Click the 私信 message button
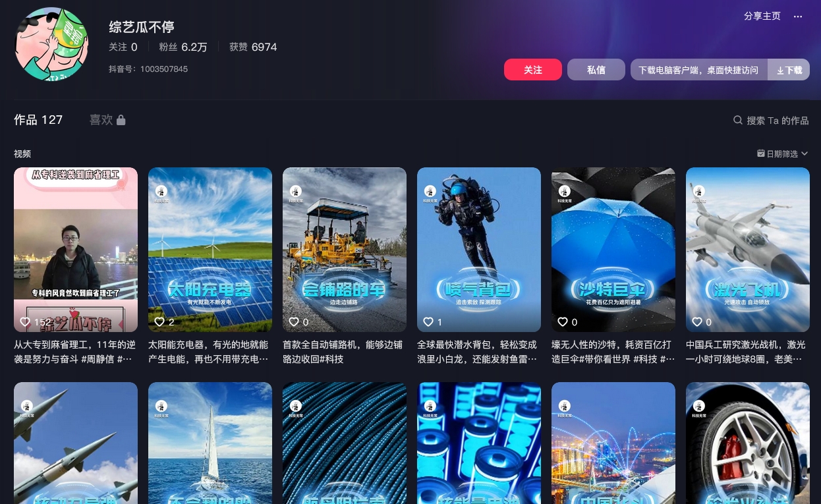The height and width of the screenshot is (504, 821). [596, 70]
